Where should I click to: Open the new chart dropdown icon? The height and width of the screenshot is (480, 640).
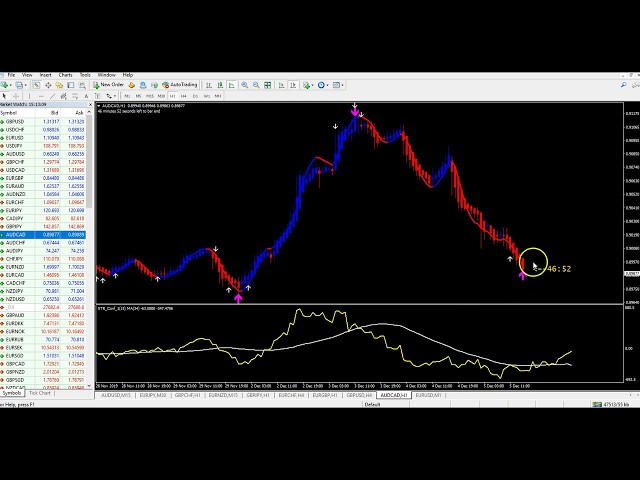(6, 85)
